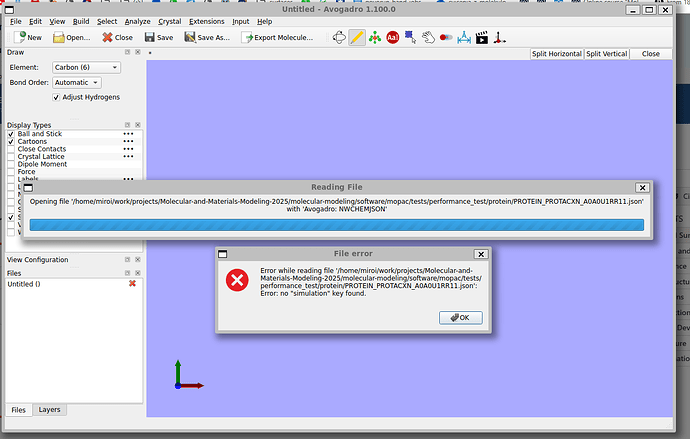690x439 pixels.
Task: Uncheck Cartoons display type
Action: click(x=11, y=142)
